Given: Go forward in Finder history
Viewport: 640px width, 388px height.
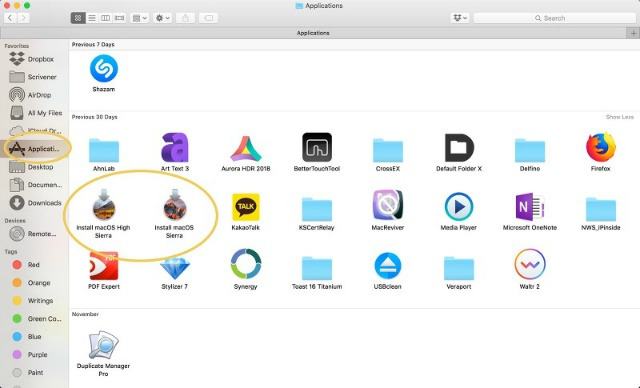Looking at the screenshot, I should [23, 18].
